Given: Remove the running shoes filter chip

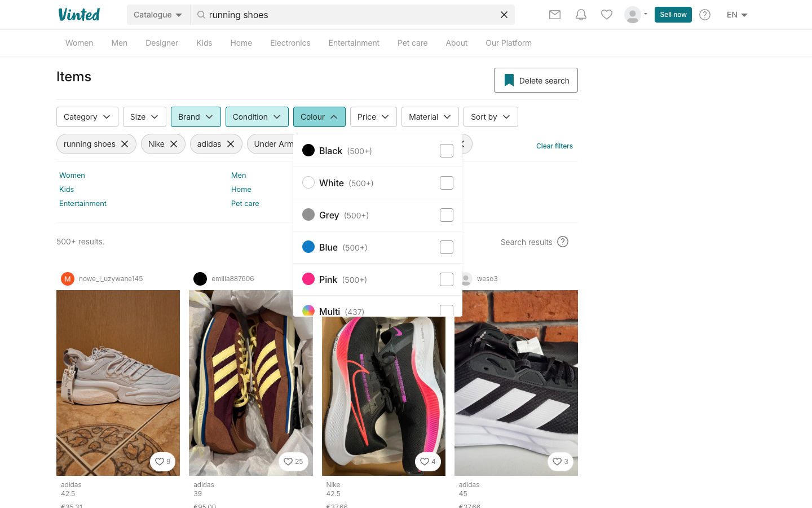Looking at the screenshot, I should pyautogui.click(x=125, y=144).
